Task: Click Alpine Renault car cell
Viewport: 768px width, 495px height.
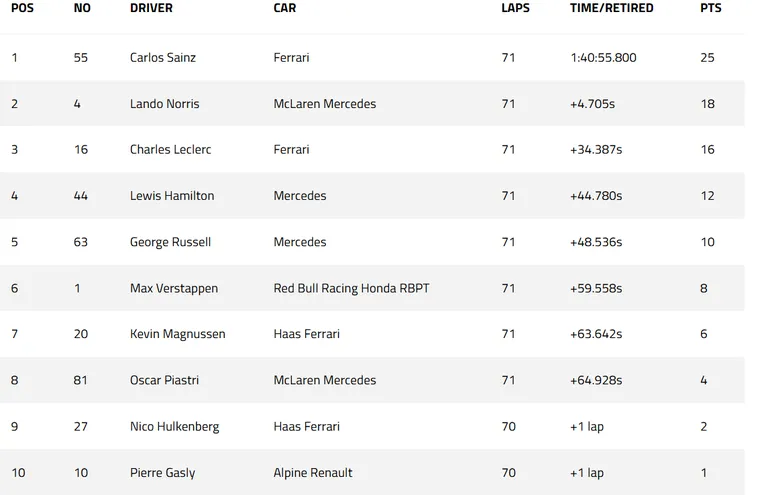Action: pos(312,473)
